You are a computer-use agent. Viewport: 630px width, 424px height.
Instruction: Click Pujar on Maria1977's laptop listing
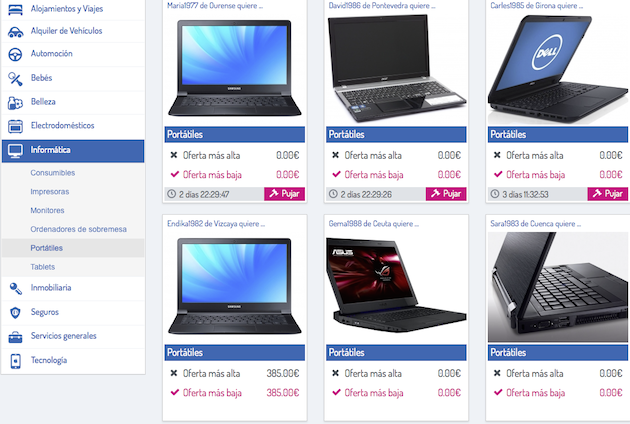(284, 194)
